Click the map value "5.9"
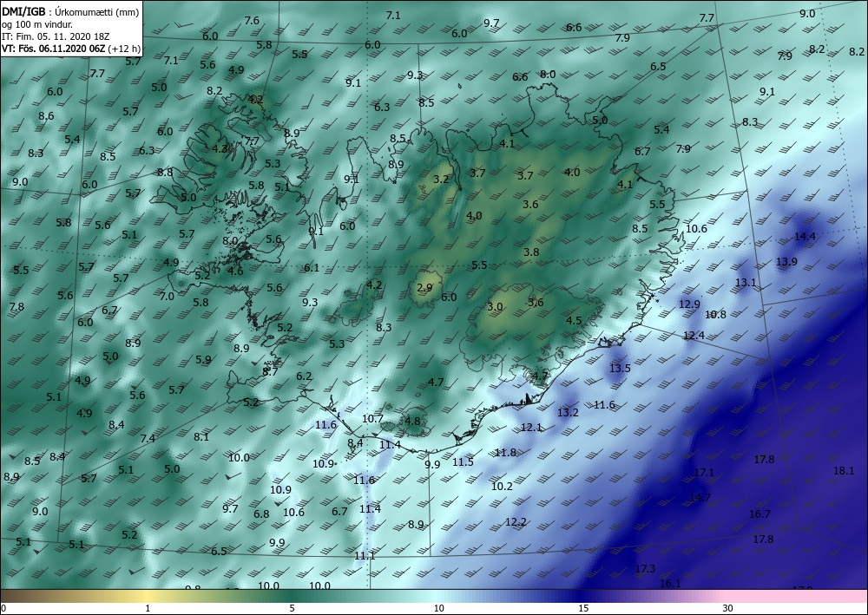Screen dimensions: 868x615 [x=203, y=360]
